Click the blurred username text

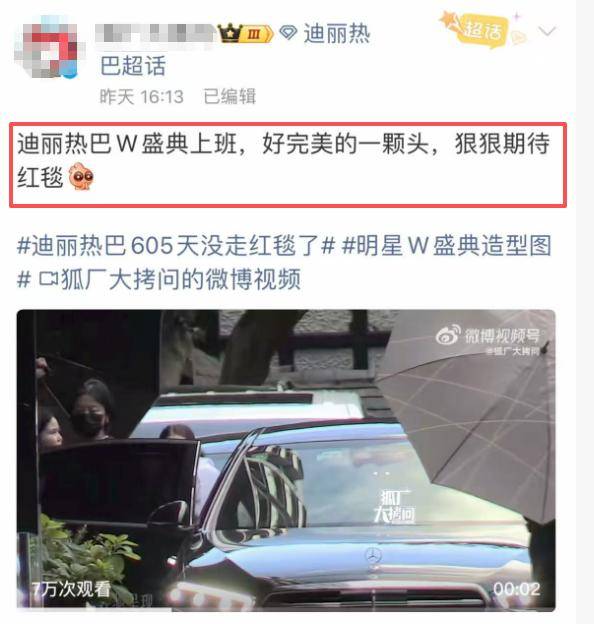coord(156,33)
